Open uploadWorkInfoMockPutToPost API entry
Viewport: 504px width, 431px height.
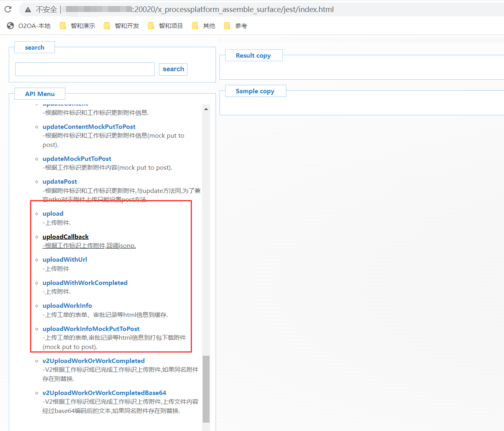(91, 329)
